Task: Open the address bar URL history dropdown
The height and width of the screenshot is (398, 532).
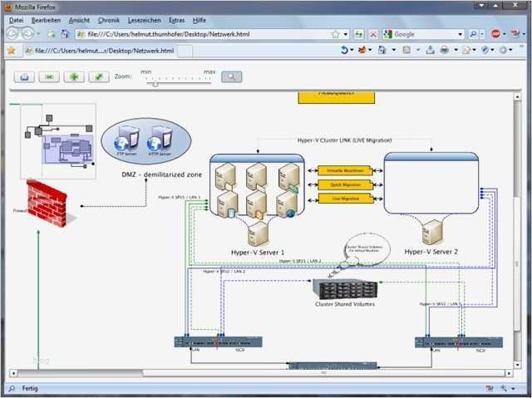Action: [346, 34]
